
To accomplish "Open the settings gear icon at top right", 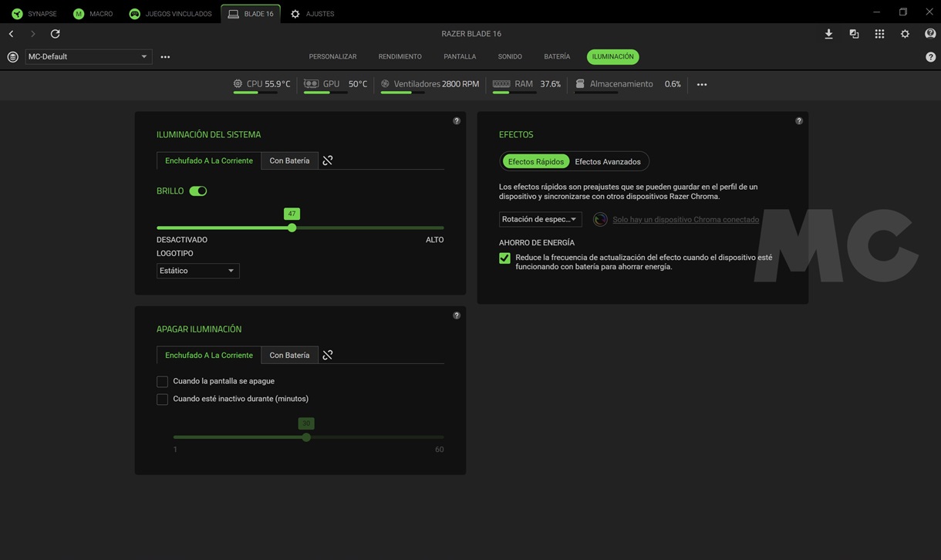I will [x=905, y=34].
